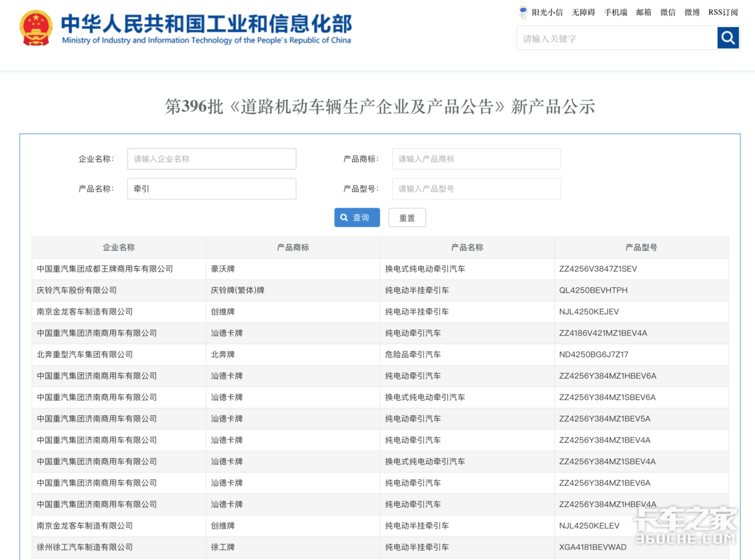Click the magnifier search icon button
Viewport: 755px width, 560px height.
728,38
